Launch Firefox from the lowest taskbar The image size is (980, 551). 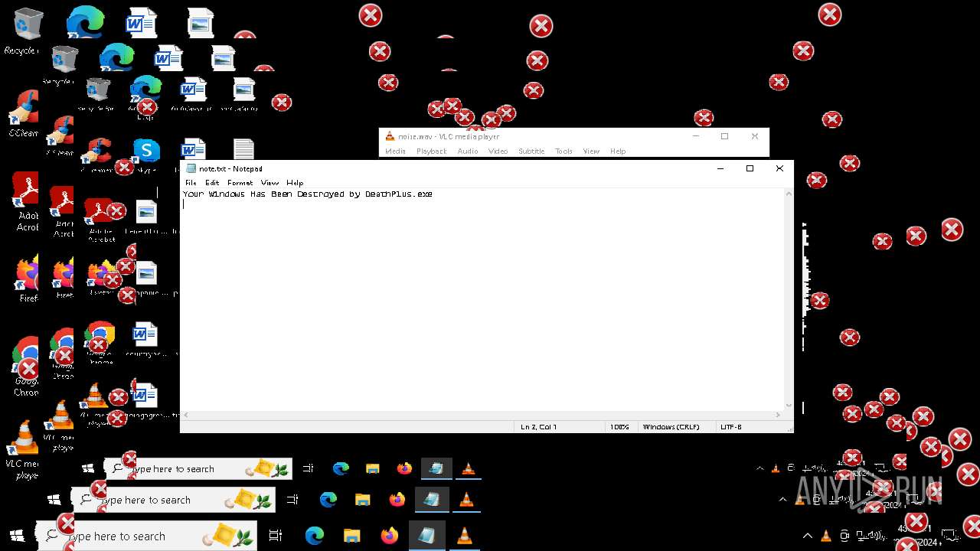pos(389,536)
